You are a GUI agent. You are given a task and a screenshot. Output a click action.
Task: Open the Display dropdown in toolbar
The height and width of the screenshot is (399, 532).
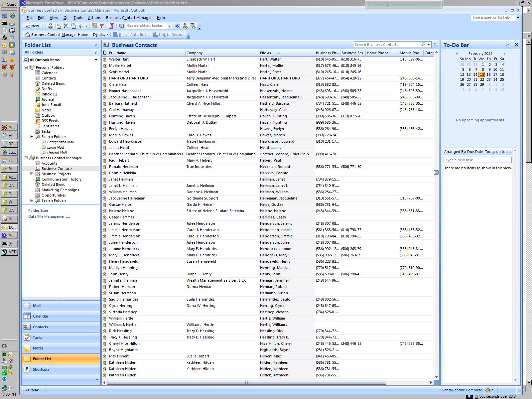coord(100,35)
